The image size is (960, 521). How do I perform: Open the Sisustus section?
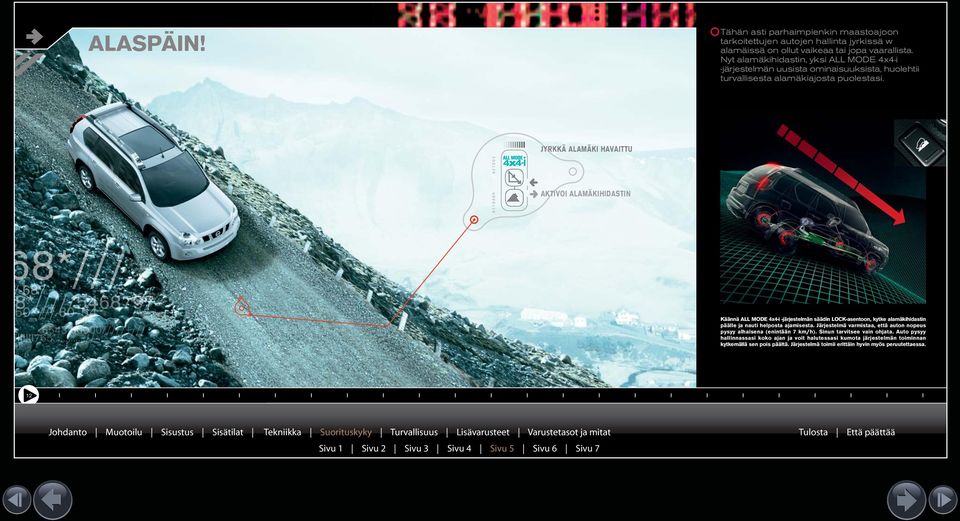177,432
